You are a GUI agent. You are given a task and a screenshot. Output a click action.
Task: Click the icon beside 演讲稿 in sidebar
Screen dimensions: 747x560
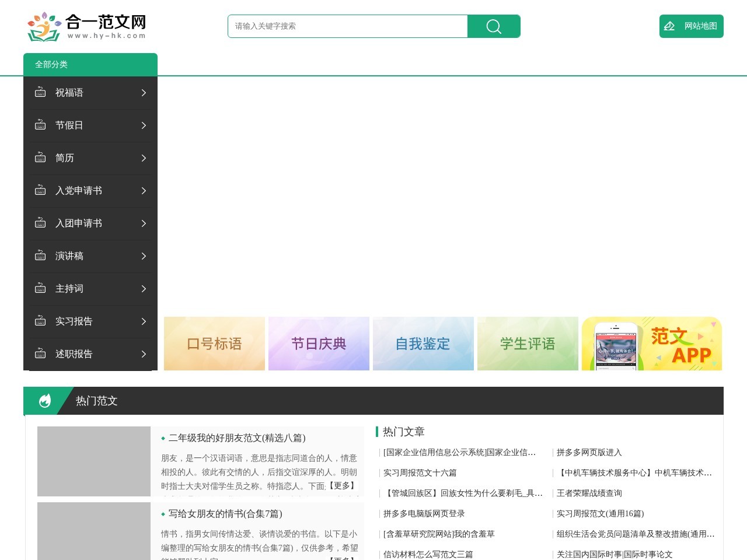[x=40, y=256]
